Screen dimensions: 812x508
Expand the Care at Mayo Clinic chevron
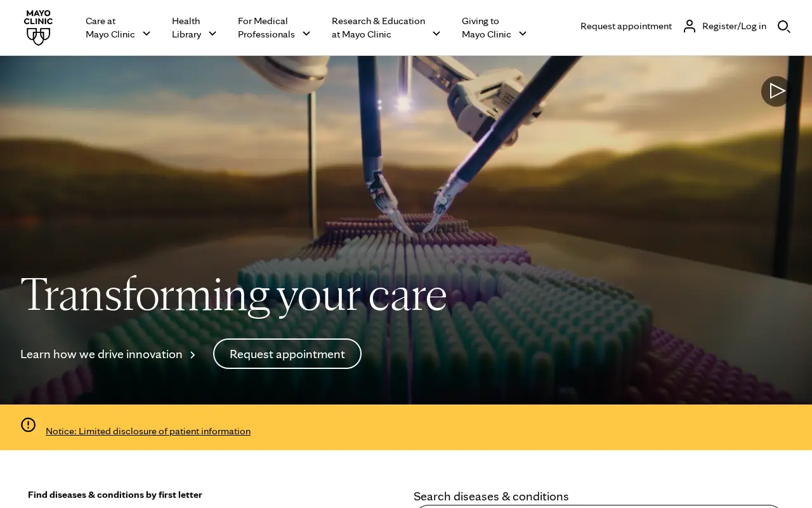pos(147,34)
